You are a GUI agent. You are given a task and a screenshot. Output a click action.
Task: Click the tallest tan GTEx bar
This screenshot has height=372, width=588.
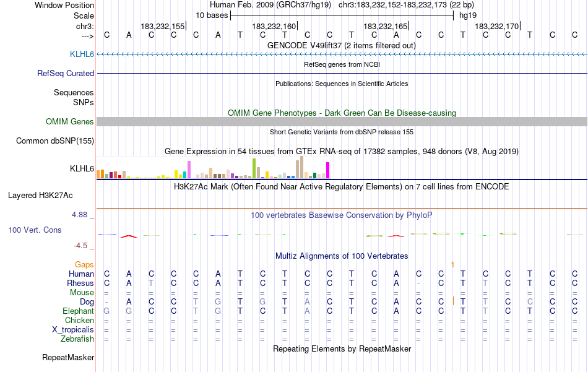(x=301, y=167)
